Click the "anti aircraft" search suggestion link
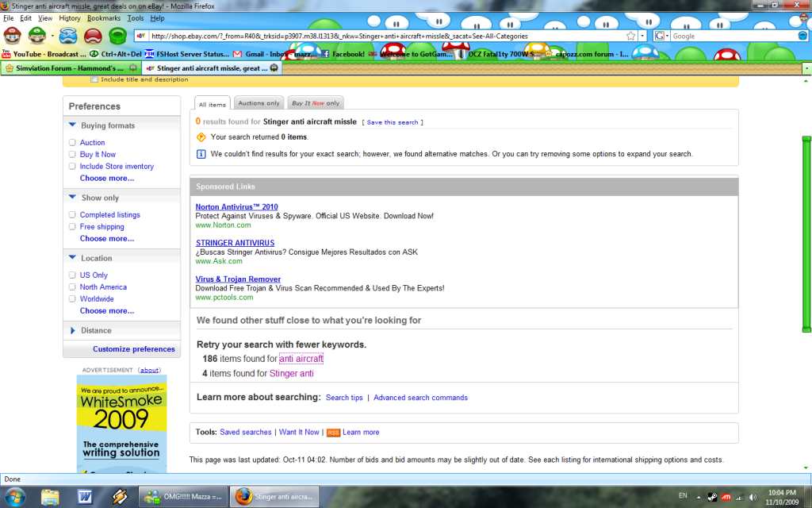 coord(301,359)
